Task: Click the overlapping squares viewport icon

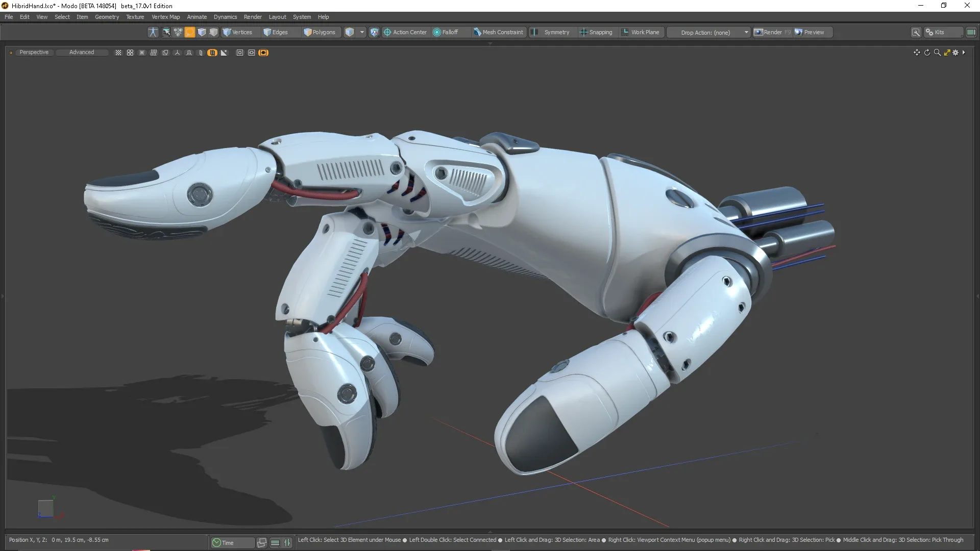Action: tap(165, 53)
